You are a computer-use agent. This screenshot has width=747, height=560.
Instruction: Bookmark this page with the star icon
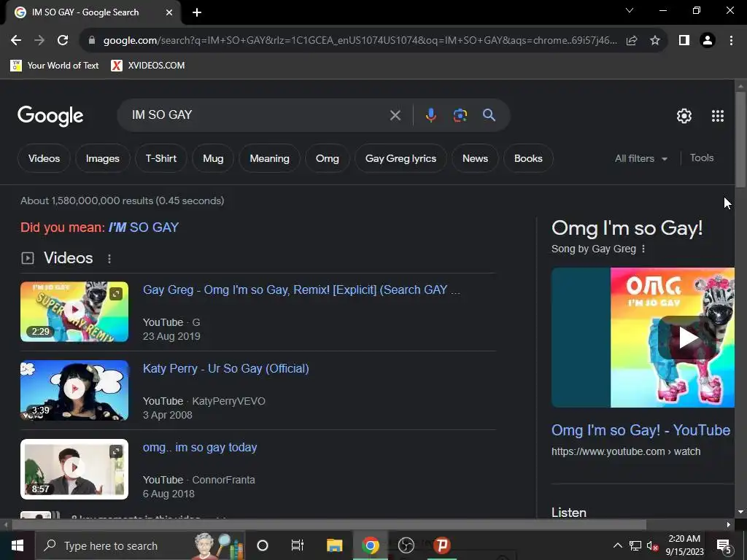pos(655,41)
